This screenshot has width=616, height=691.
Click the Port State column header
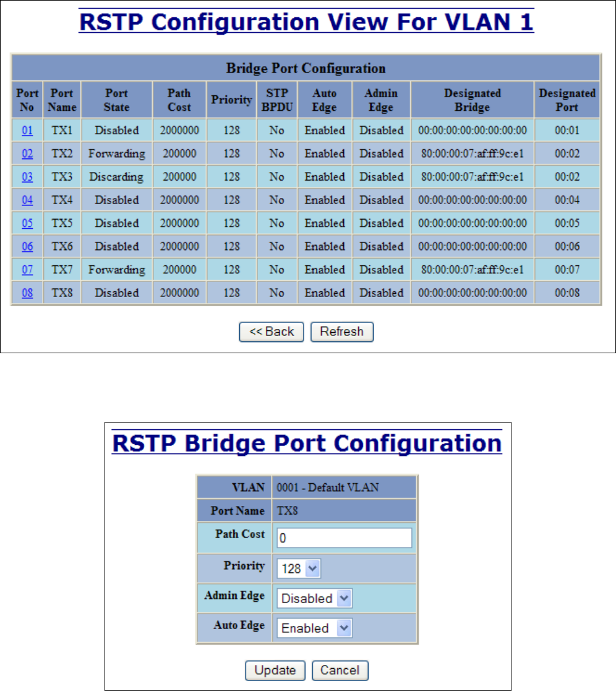coord(117,100)
